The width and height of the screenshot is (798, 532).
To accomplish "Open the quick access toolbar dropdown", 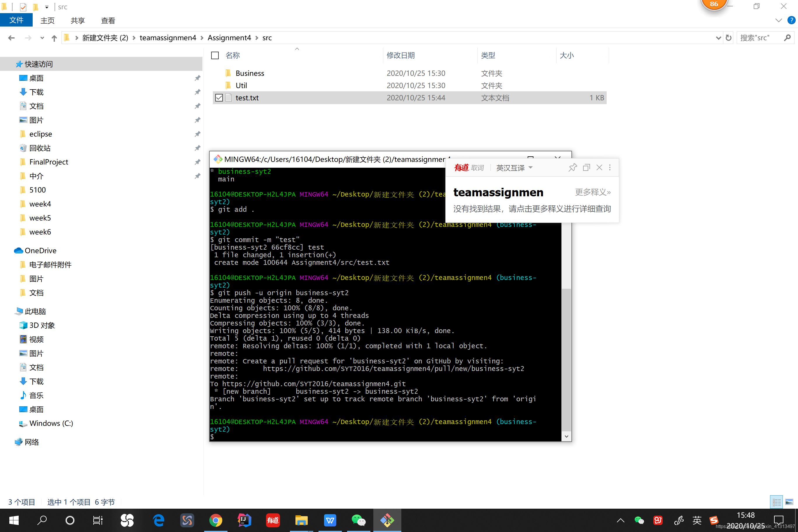I will 46,7.
